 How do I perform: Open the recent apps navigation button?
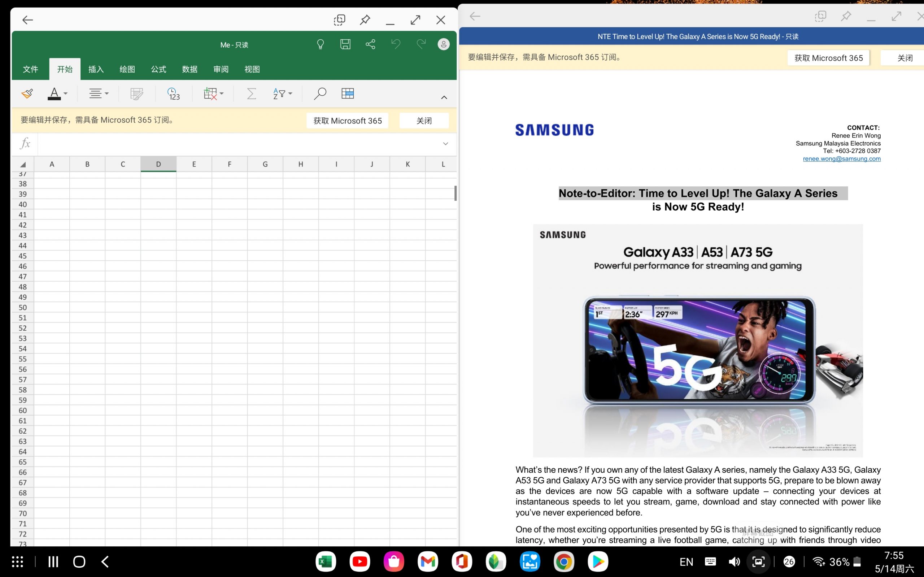[x=53, y=562]
